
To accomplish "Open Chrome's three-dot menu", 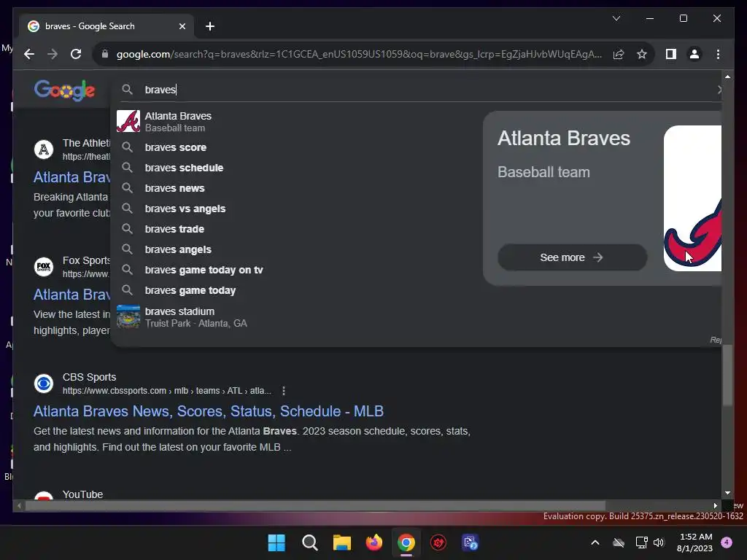I will [x=718, y=54].
